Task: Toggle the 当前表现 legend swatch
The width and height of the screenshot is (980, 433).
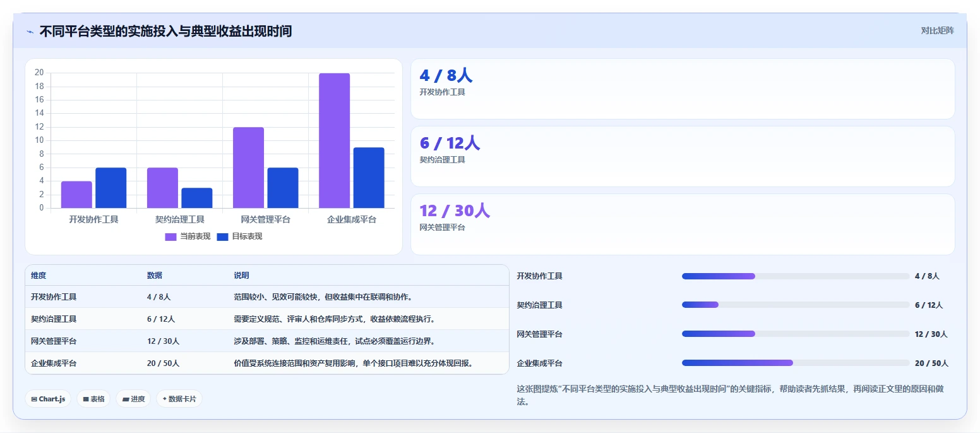Action: pos(171,236)
